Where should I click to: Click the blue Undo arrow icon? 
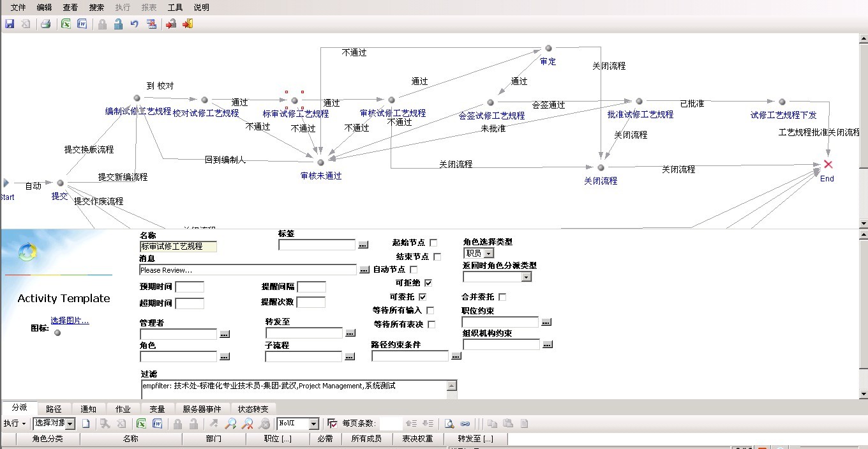135,24
